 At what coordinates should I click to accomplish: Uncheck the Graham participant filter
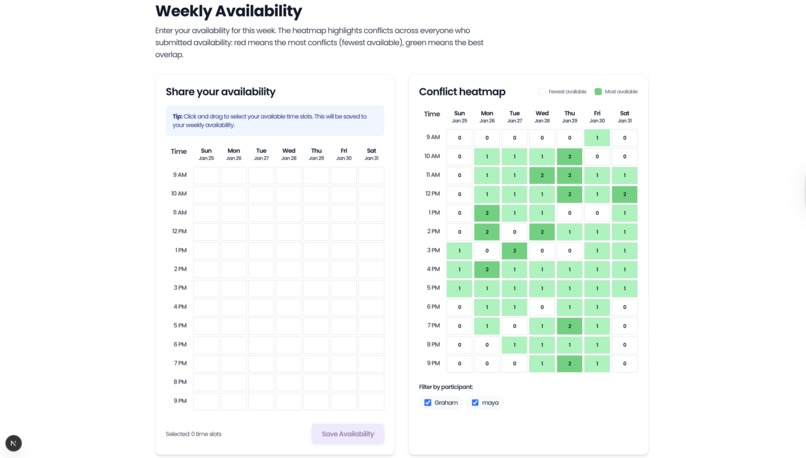(428, 402)
